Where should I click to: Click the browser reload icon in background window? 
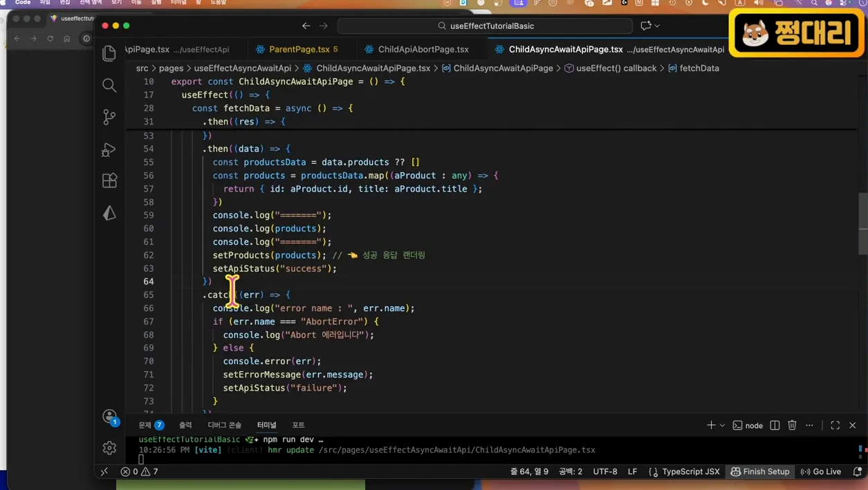coord(50,39)
